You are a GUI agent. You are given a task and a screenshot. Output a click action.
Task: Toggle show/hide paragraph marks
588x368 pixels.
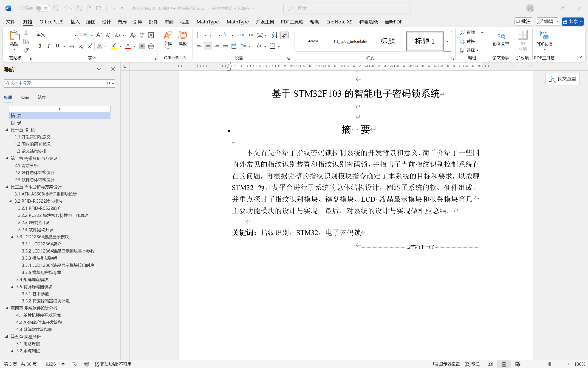click(x=284, y=35)
